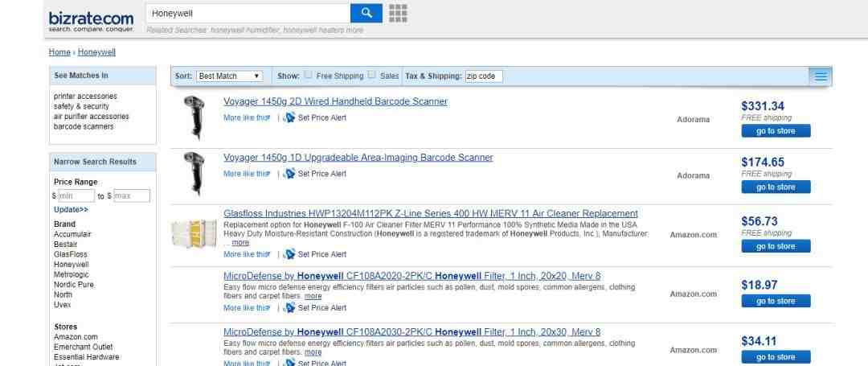Go to Home breadcrumb
Screen dimensions: 868x366
point(59,51)
